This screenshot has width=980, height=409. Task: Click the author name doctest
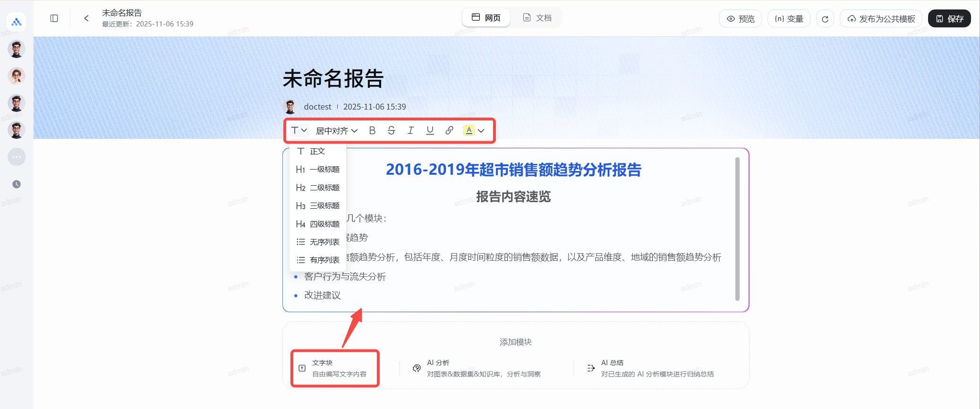coord(318,107)
